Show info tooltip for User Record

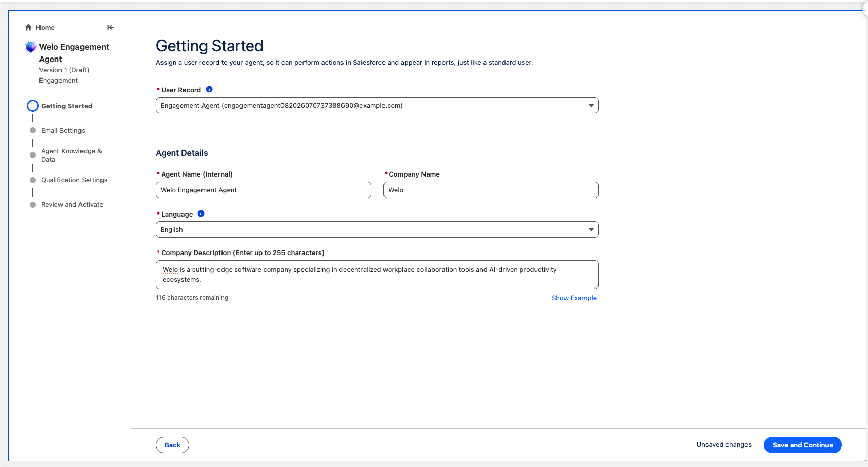point(209,89)
